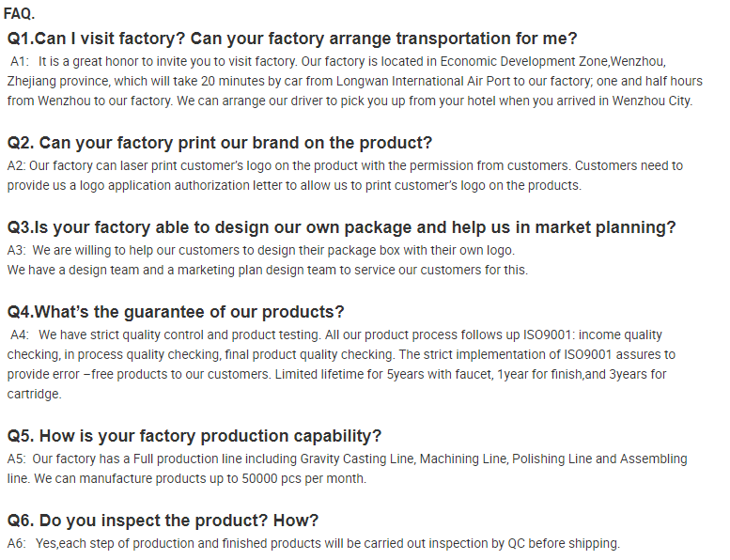This screenshot has width=730, height=560.
Task: Click the A4 strict quality control line
Action: 336,334
